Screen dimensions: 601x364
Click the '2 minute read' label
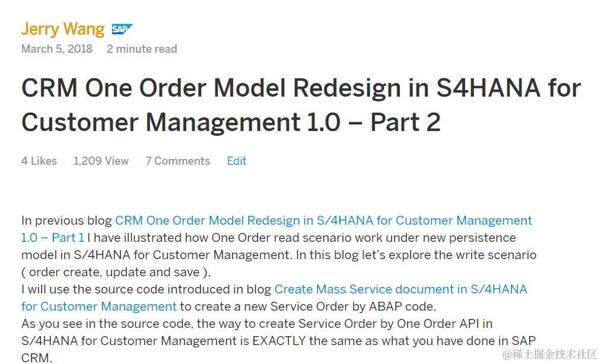click(x=142, y=49)
